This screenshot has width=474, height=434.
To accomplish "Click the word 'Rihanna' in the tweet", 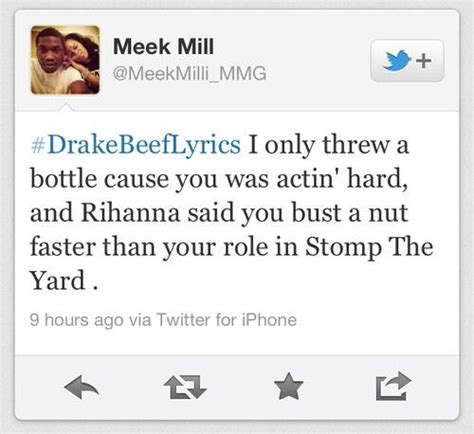I will coord(131,213).
